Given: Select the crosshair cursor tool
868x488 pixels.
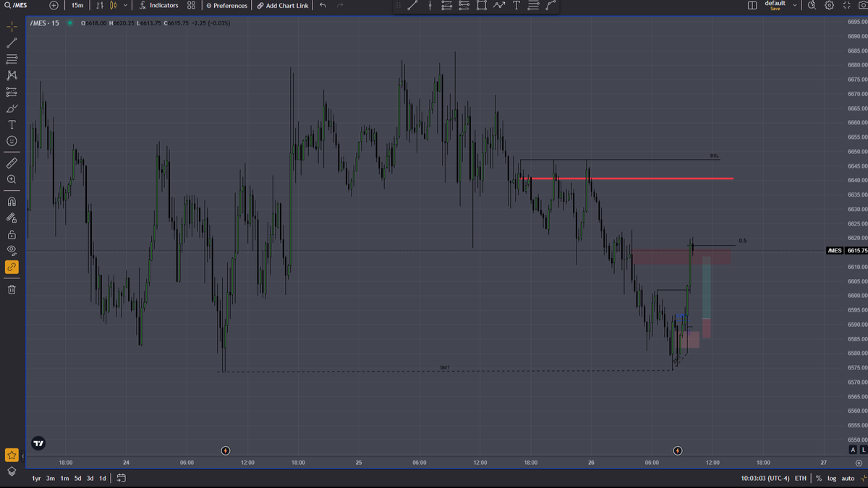Looking at the screenshot, I should tap(12, 27).
